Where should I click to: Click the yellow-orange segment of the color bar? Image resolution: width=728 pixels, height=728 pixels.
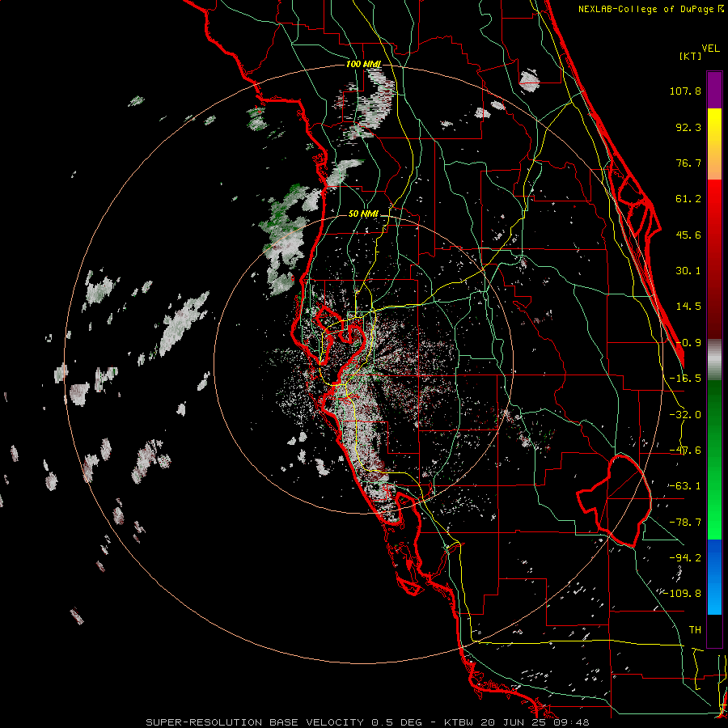[714, 144]
